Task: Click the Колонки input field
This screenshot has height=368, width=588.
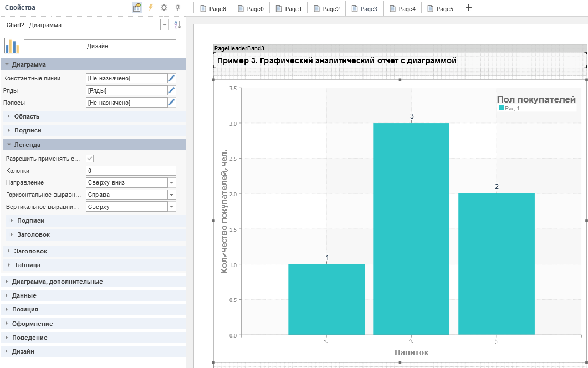Action: coord(131,171)
